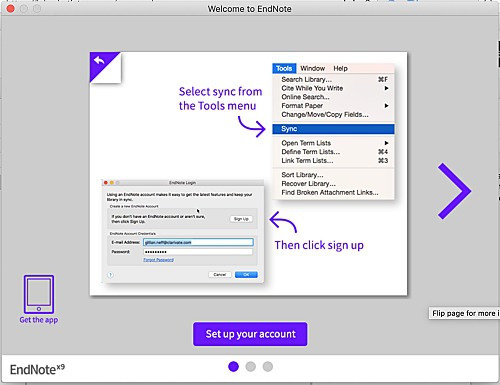Click the Tools menu title in slide picture
500x385 pixels.
click(284, 68)
